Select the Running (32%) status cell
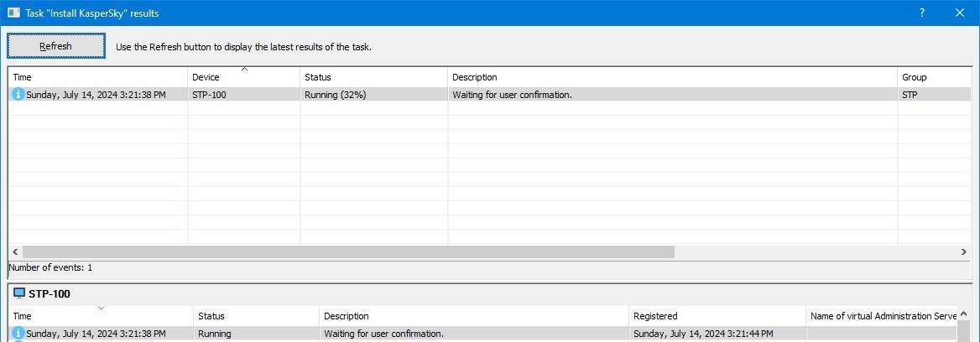Image resolution: width=980 pixels, height=342 pixels. (x=336, y=95)
